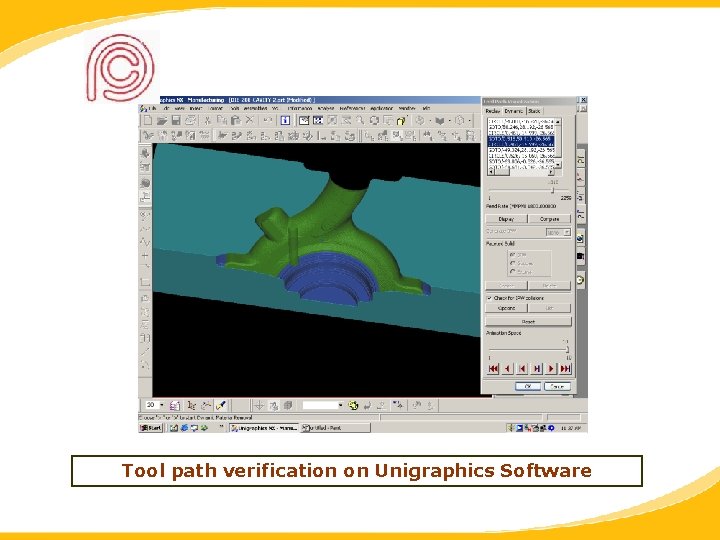
Task: Click the Rotate view icon
Action: 374,120
